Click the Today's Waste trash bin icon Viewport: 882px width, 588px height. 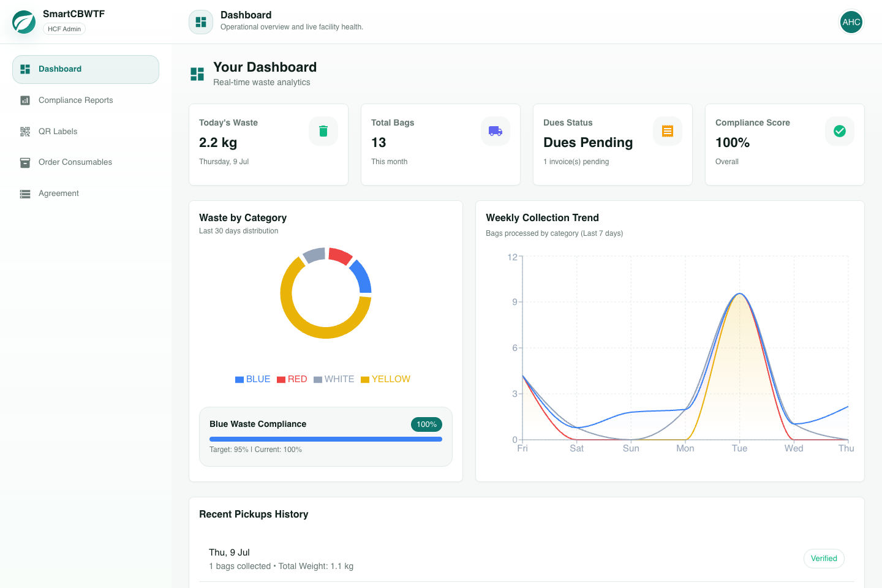pos(323,131)
